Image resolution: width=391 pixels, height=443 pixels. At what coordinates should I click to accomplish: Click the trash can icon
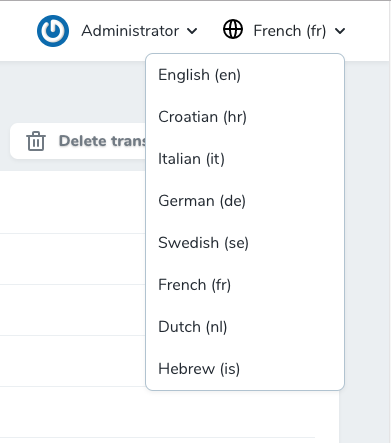pos(36,141)
